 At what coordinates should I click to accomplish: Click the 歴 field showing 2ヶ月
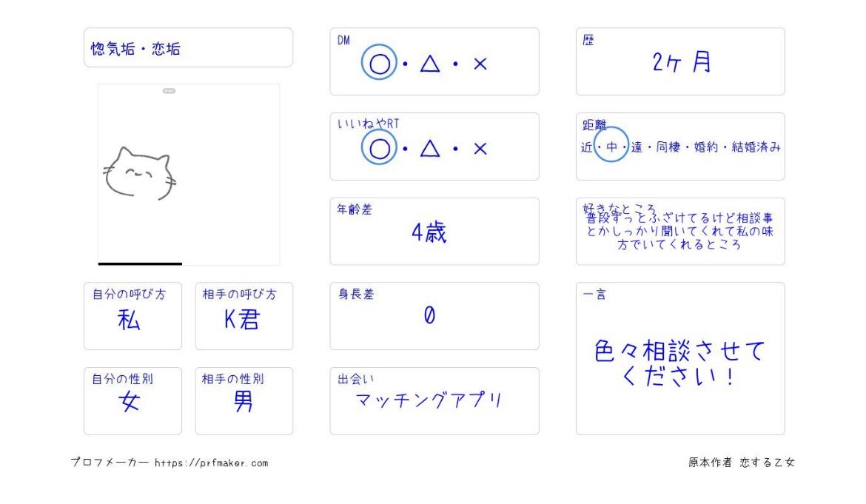680,61
